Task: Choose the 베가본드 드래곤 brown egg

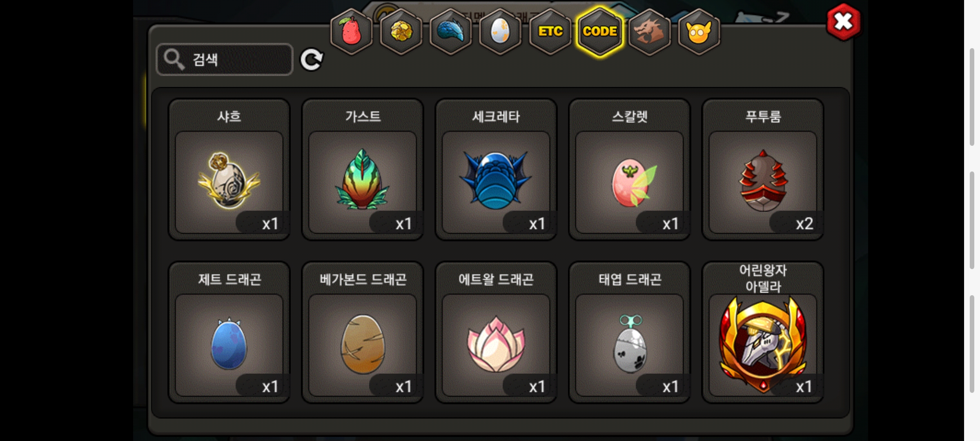Action: [x=363, y=332]
